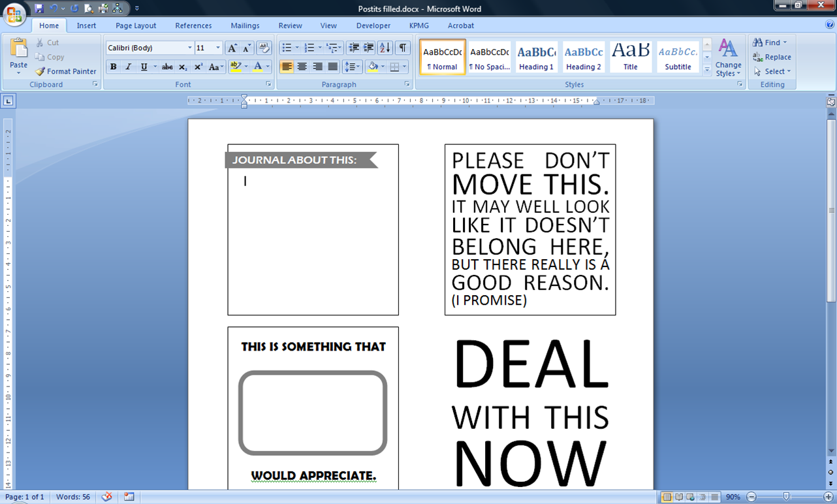Click the vertical scrollbar thumb
Image resolution: width=837 pixels, height=504 pixels.
coord(831,210)
